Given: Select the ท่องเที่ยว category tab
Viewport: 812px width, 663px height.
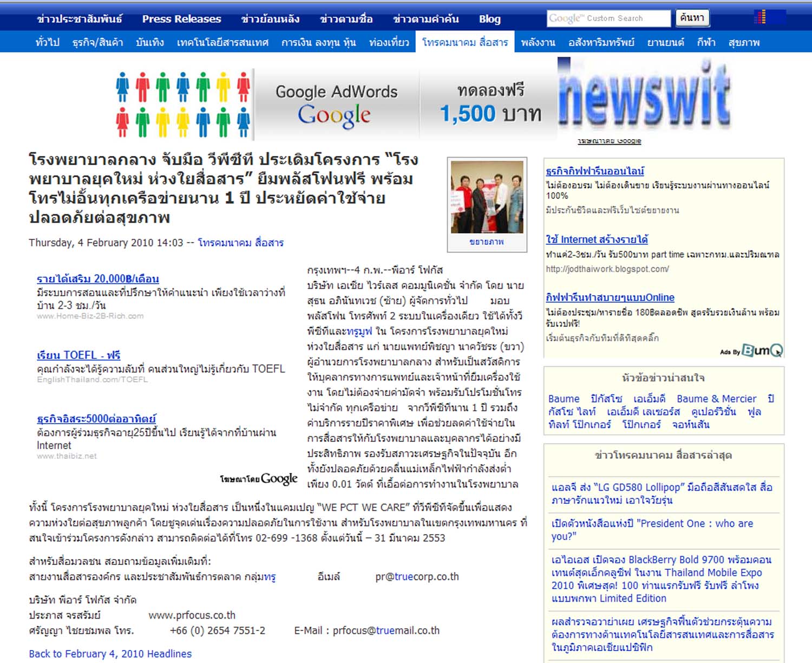Looking at the screenshot, I should (389, 42).
